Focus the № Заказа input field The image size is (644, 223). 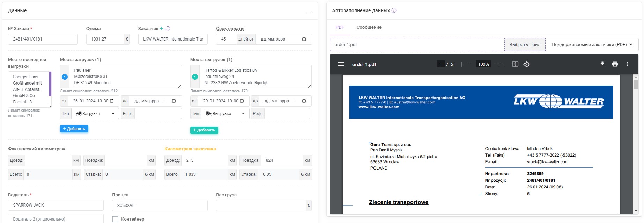[43, 39]
